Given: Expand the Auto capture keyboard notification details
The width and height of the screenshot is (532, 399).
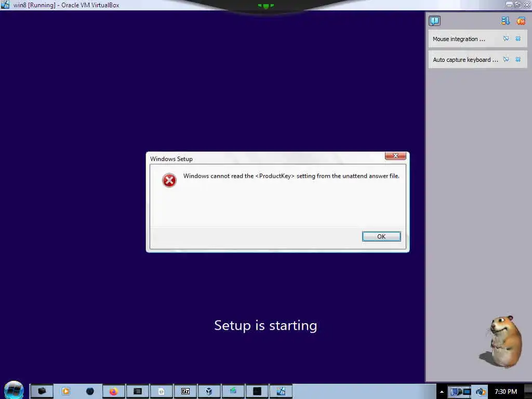Looking at the screenshot, I should 506,59.
